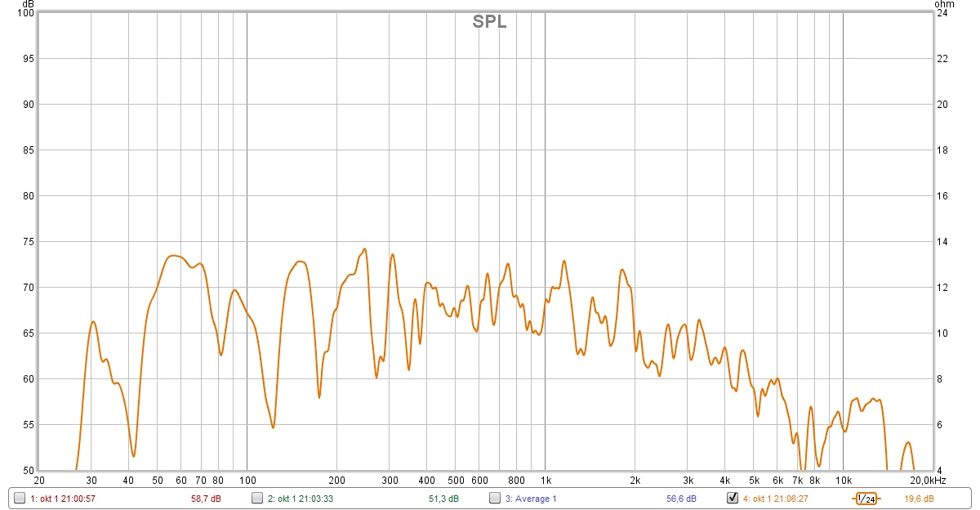
Task: Click the 58,7 dB readout value
Action: (x=206, y=499)
